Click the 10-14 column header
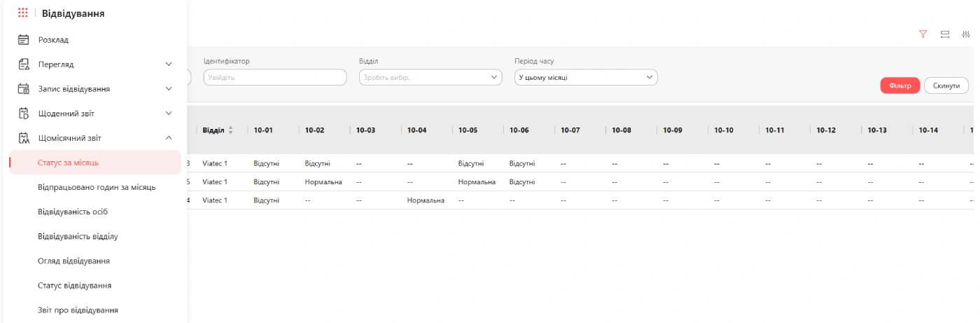Viewport: 980px width, 323px height. click(928, 130)
